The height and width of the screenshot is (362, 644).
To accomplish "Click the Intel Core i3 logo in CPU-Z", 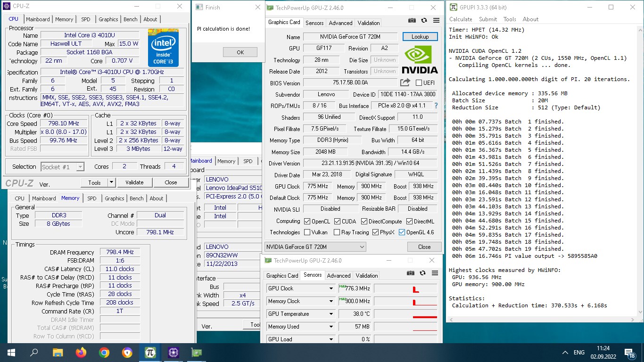I will click(x=163, y=48).
